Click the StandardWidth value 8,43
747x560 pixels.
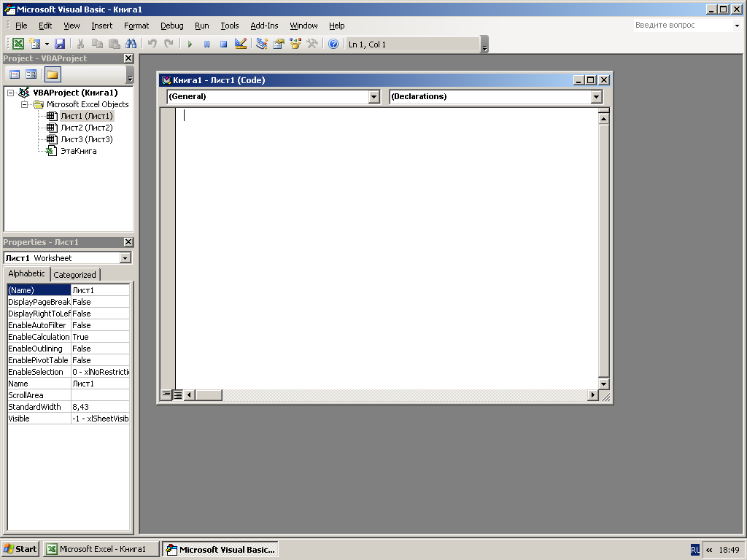click(100, 407)
